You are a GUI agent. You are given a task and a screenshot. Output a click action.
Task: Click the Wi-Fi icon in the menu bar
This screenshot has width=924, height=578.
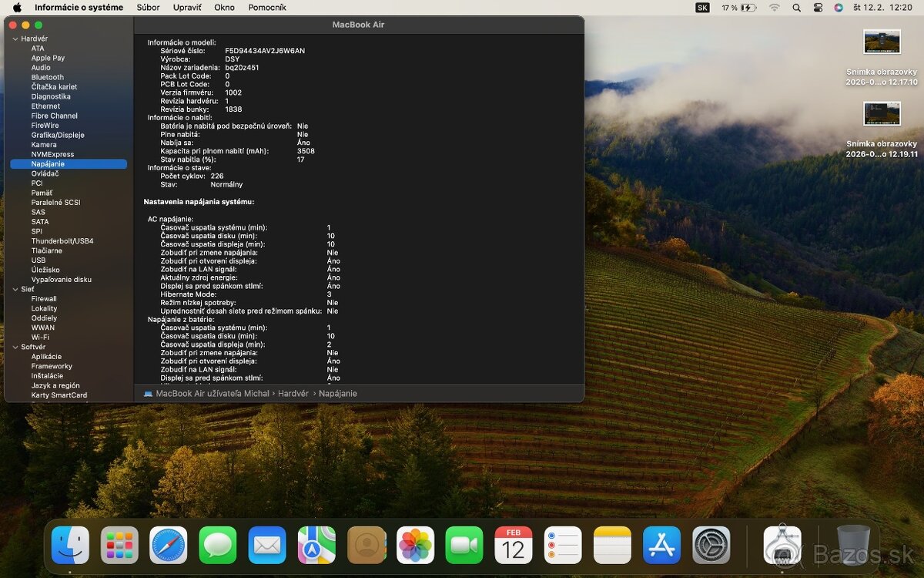(x=775, y=8)
